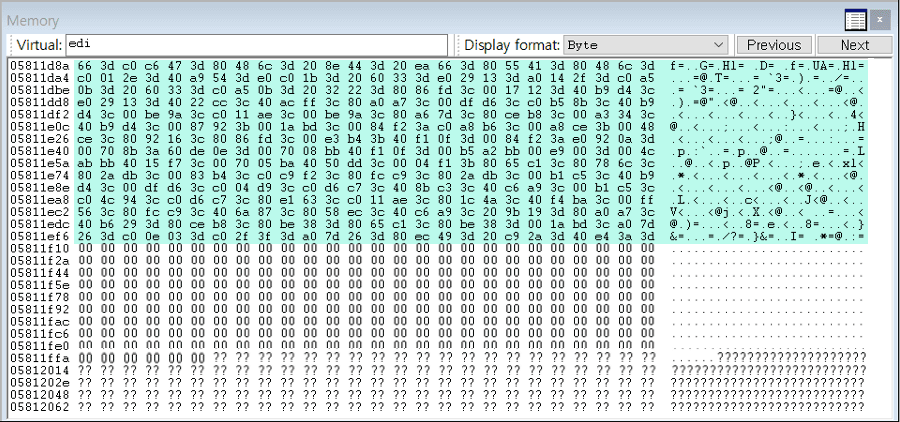This screenshot has width=900, height=422.
Task: Click the Display format: label
Action: 512,45
